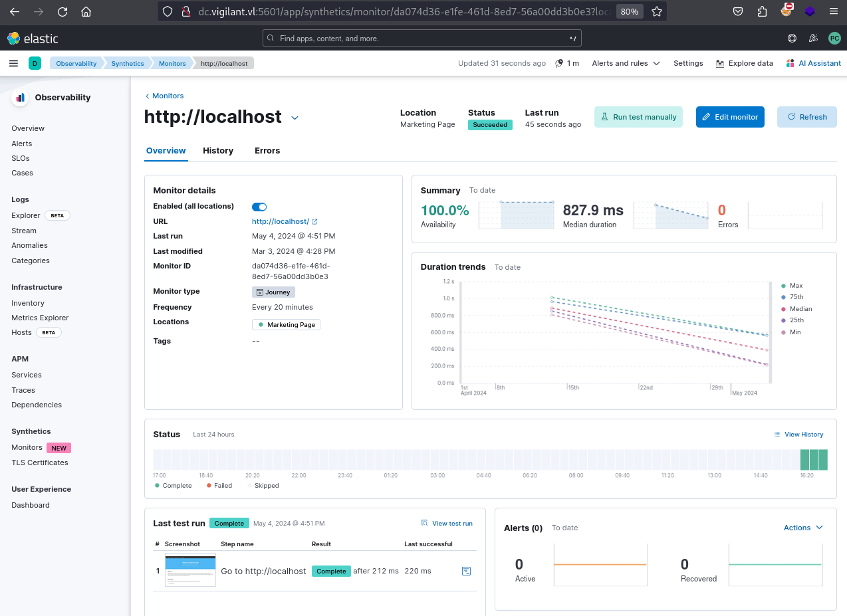
Task: Click the Elastic logo
Action: (33, 39)
